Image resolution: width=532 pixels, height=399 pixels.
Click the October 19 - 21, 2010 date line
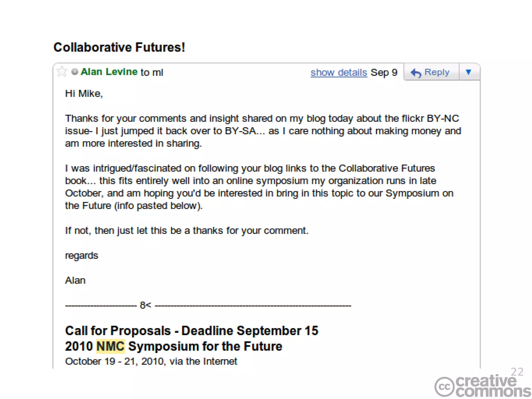point(151,361)
